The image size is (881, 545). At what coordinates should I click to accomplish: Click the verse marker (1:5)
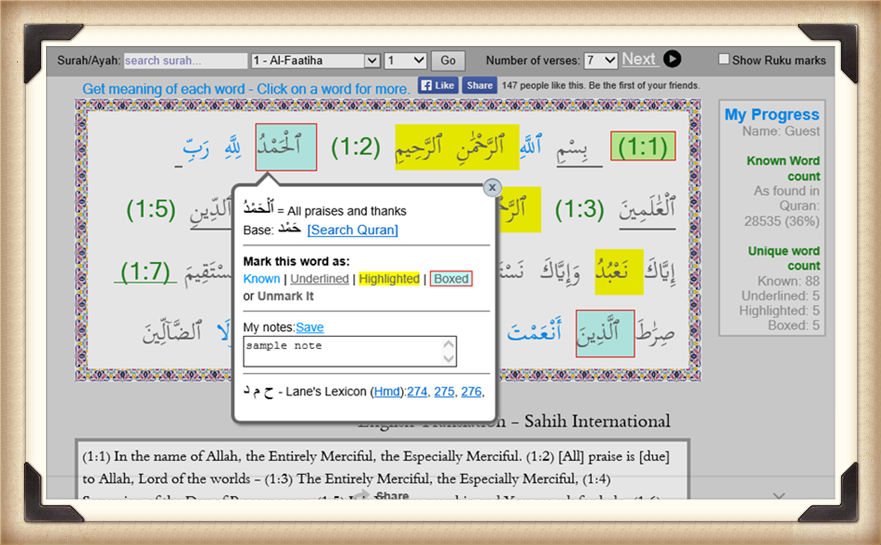click(151, 209)
